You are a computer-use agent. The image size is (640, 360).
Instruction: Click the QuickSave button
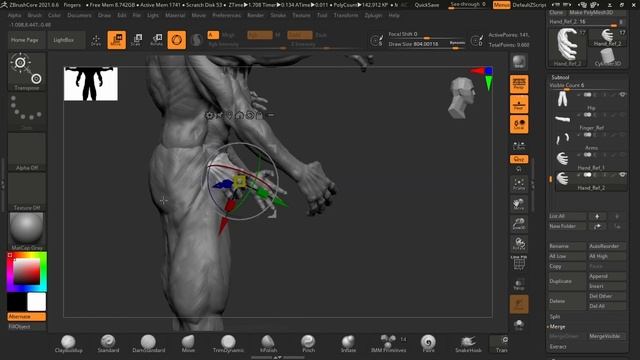427,5
